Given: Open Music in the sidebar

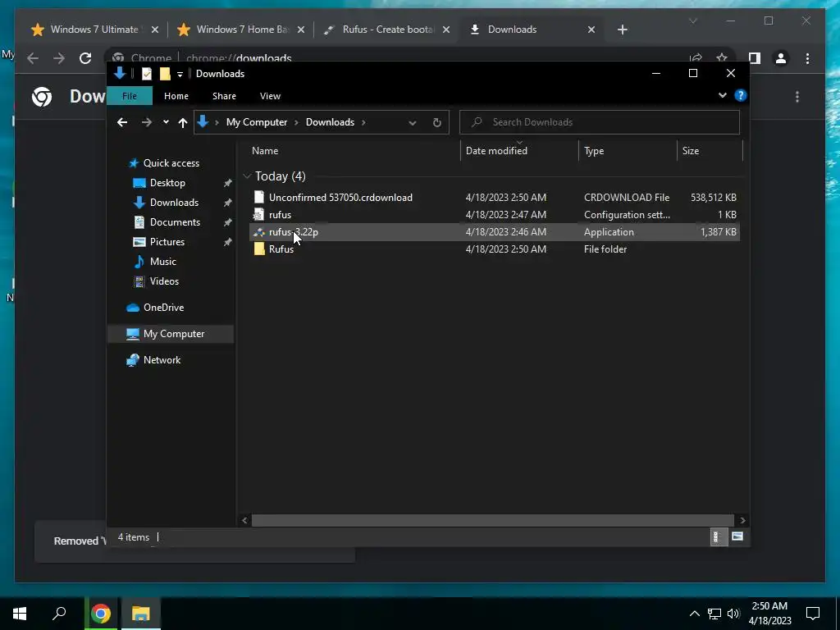Looking at the screenshot, I should pyautogui.click(x=162, y=262).
